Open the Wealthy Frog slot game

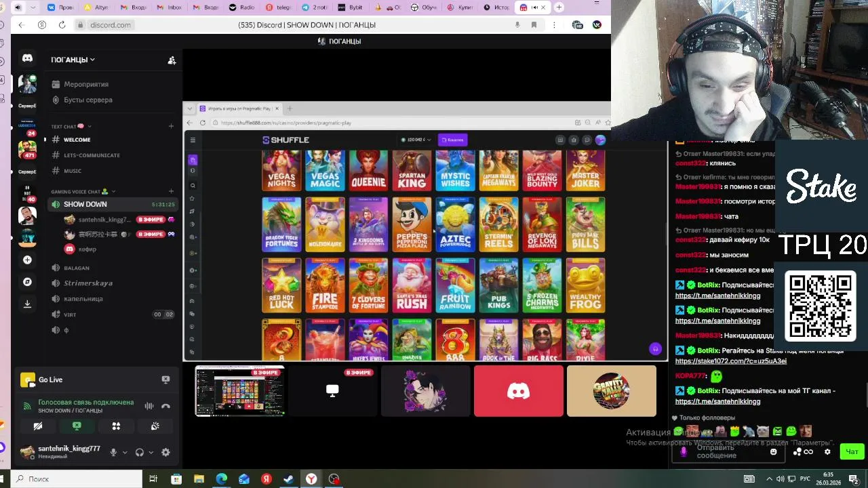[585, 285]
